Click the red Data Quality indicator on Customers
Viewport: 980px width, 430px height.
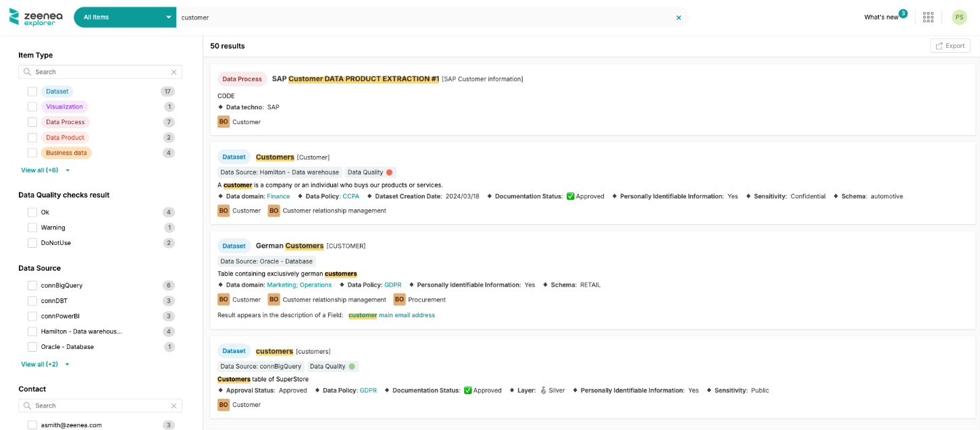(389, 172)
